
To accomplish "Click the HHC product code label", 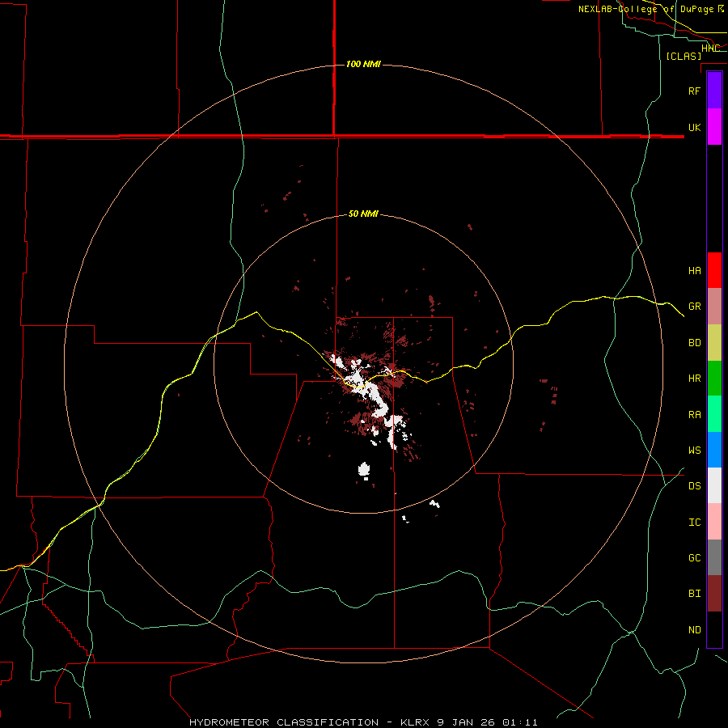I will 710,48.
